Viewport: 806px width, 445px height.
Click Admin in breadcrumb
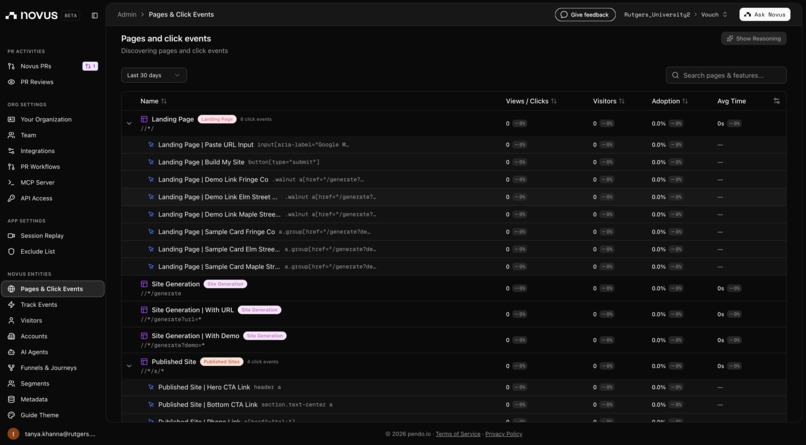(x=126, y=14)
